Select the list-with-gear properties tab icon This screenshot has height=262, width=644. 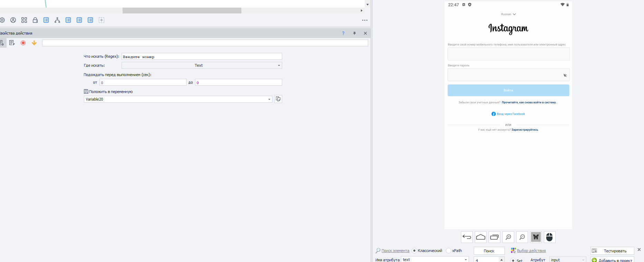coord(2,43)
